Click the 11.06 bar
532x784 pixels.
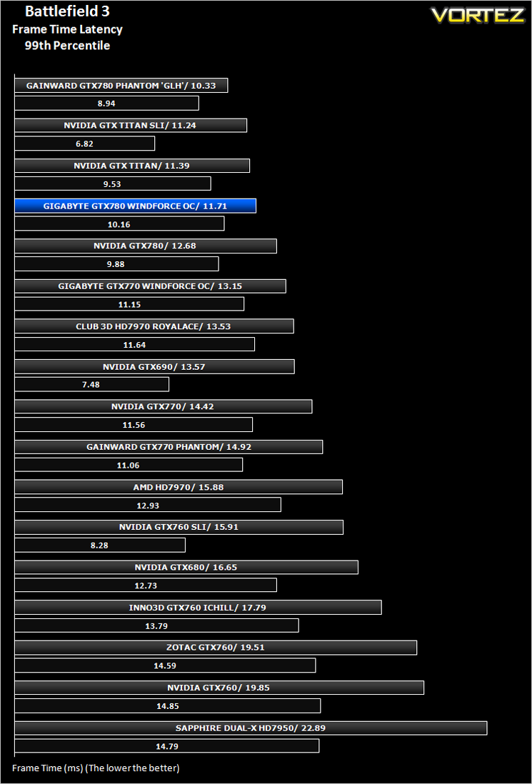129,465
